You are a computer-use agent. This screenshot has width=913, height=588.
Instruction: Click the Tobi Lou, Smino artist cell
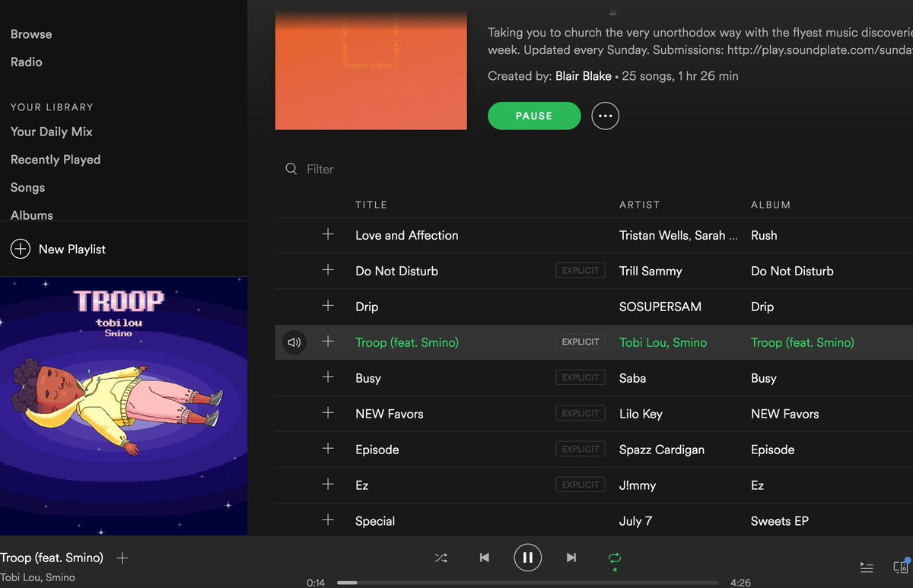coord(663,342)
